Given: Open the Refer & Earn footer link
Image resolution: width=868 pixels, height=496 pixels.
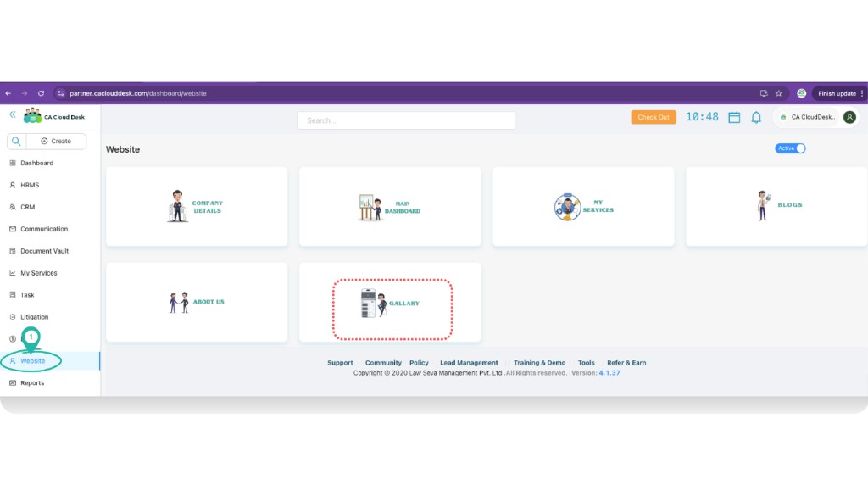Looking at the screenshot, I should tap(626, 362).
